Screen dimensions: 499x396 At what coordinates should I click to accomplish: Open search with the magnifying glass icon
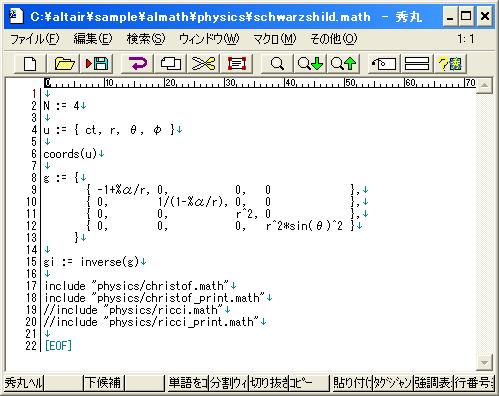coord(277,64)
